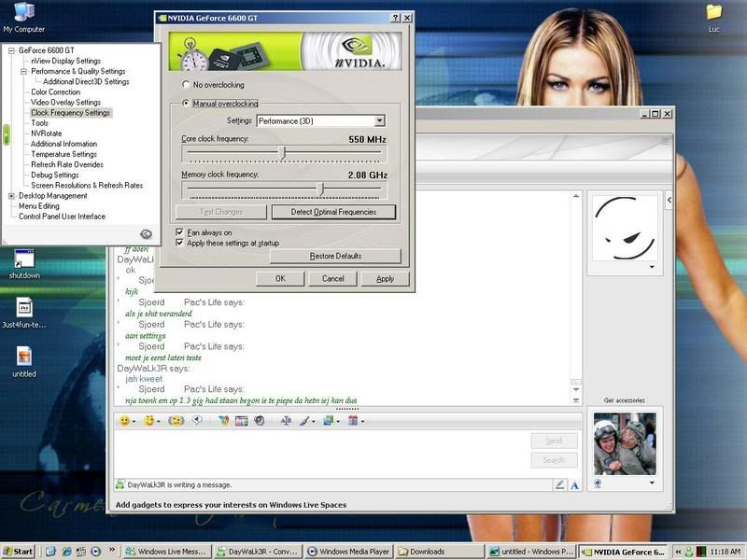Open the emoticons picker in chat toolbar
Image resolution: width=747 pixels, height=560 pixels.
click(x=125, y=421)
